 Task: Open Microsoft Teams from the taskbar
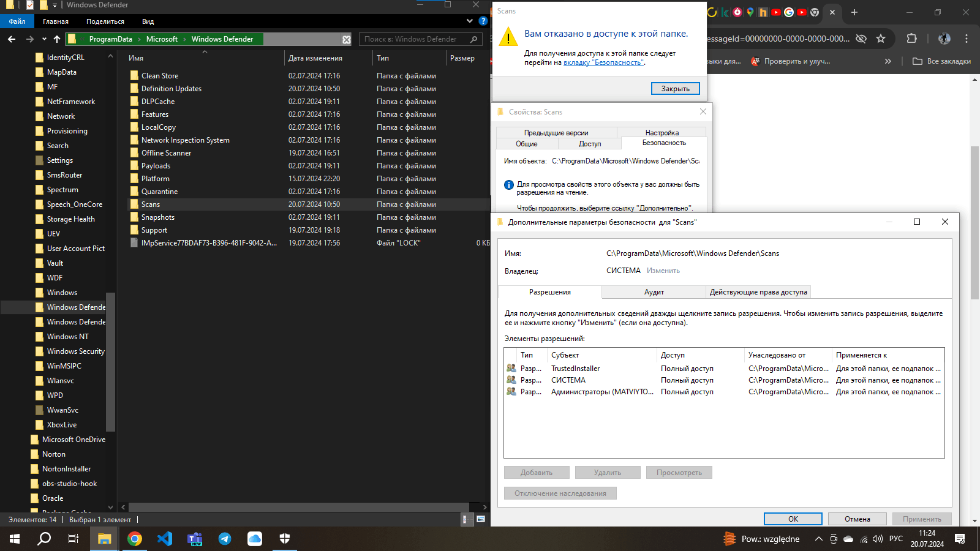pyautogui.click(x=195, y=539)
